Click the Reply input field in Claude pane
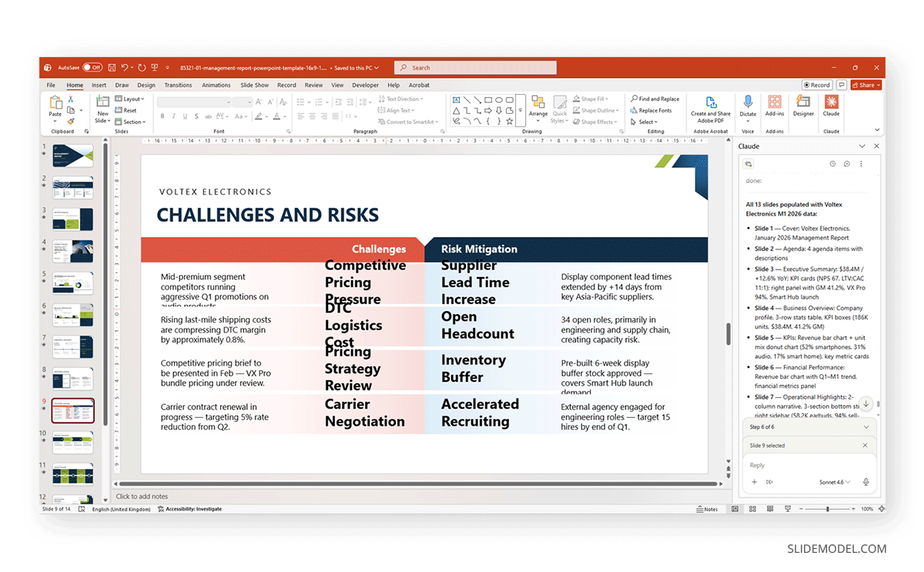This screenshot has width=924, height=572. coord(810,465)
